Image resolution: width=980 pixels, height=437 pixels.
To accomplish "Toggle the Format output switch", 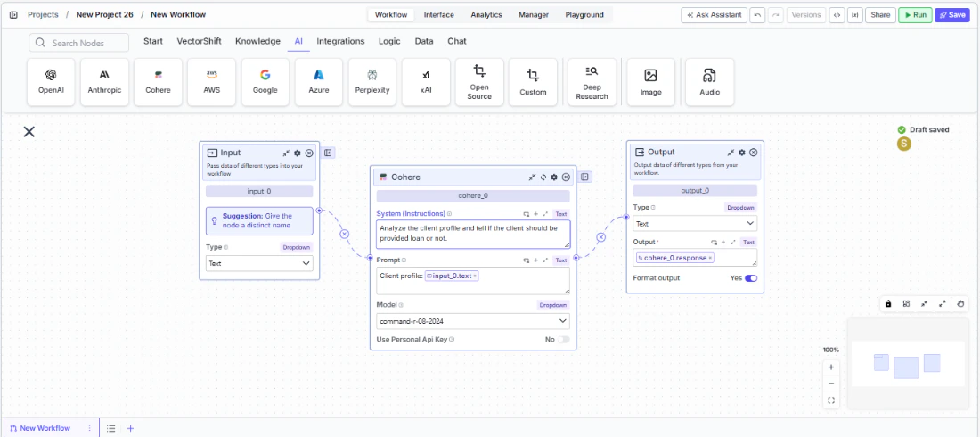I will (751, 278).
